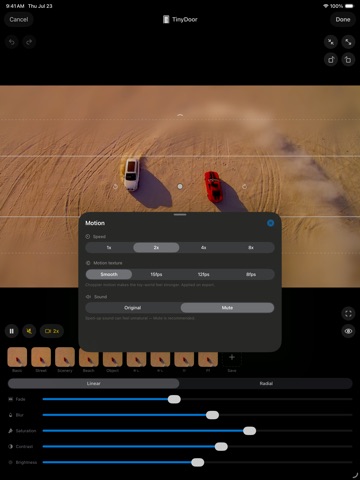Click the Fade icon beside slider
This screenshot has width=360, height=480.
10,399
